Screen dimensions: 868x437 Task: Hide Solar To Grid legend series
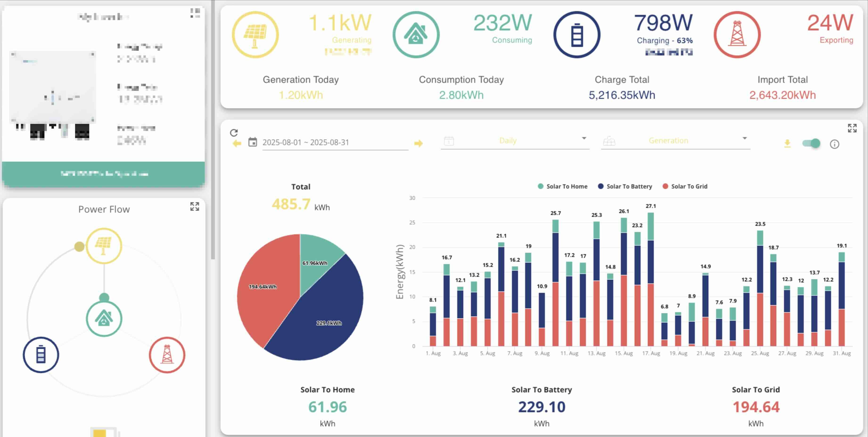pos(685,186)
